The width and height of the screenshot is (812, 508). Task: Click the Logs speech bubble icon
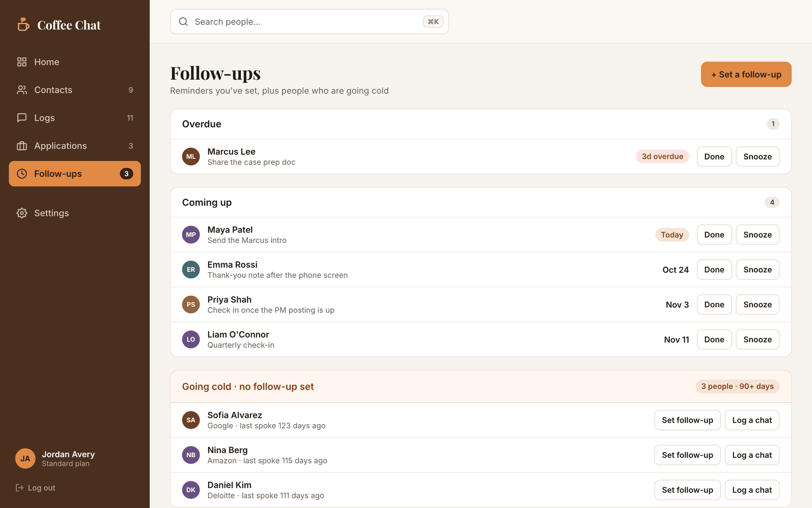pos(22,118)
